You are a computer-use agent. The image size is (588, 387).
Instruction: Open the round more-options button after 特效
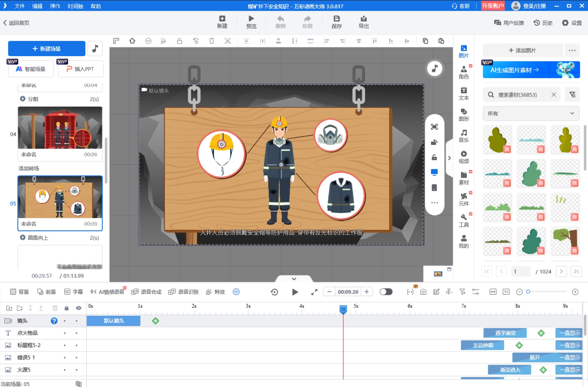tap(236, 292)
